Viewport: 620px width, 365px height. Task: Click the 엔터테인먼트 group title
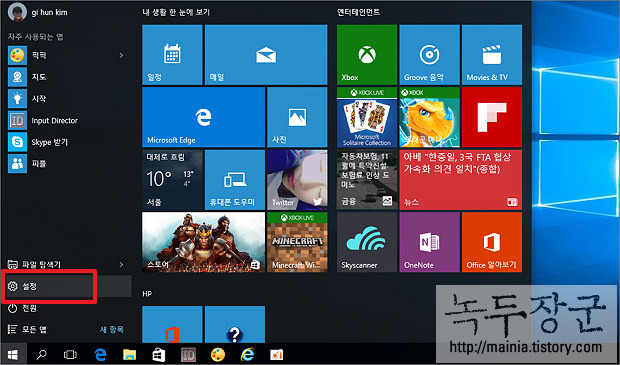point(359,12)
